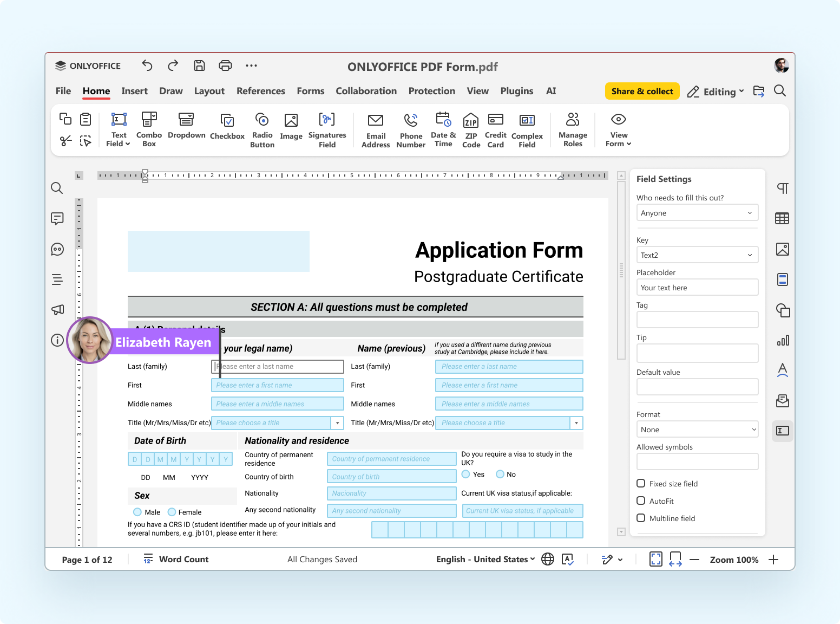This screenshot has height=624, width=840.
Task: Save the document with the floppy icon
Action: pos(199,66)
